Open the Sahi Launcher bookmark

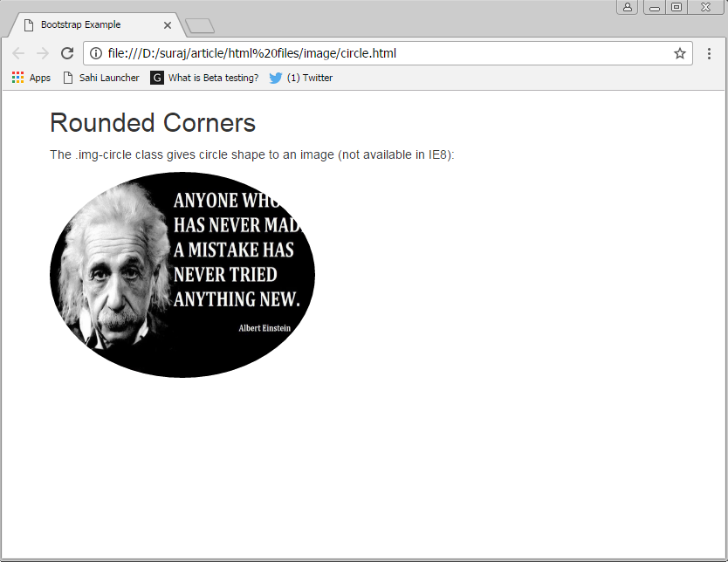click(101, 78)
